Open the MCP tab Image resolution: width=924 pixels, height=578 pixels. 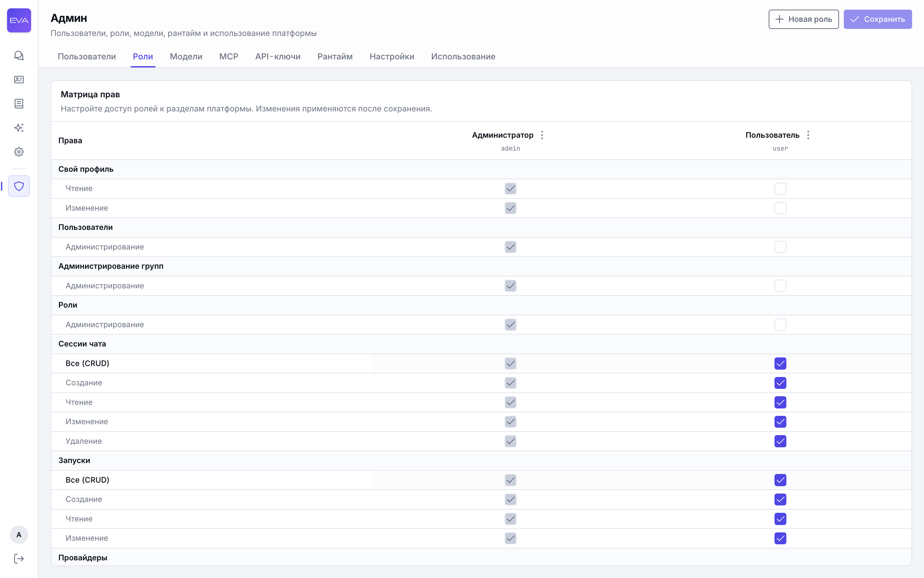tap(229, 57)
